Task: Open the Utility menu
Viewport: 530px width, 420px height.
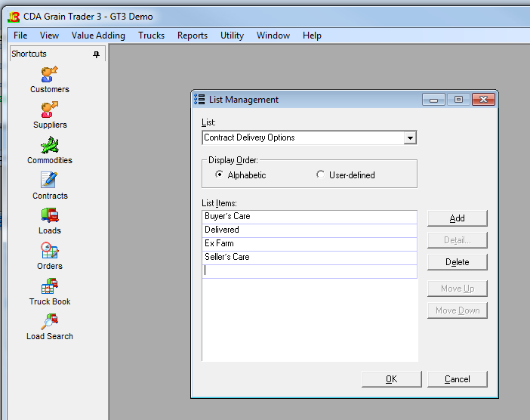Action: pos(232,36)
